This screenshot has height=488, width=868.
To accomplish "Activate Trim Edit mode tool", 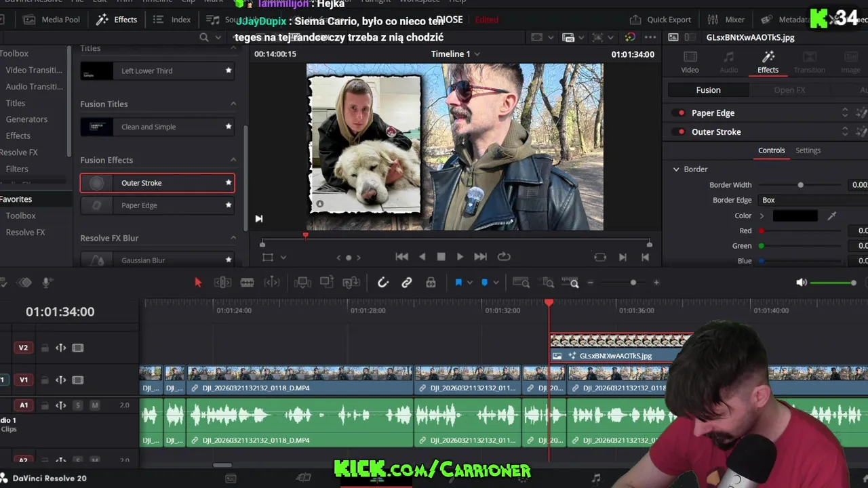I will pos(222,283).
